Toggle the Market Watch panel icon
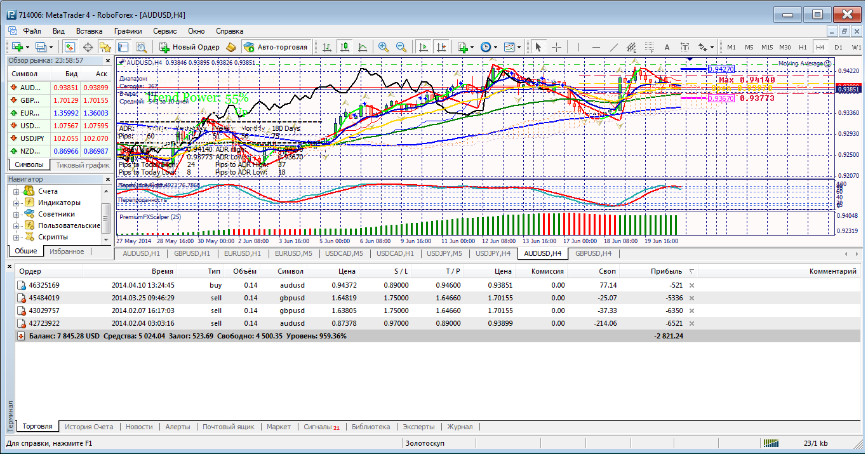868x454 pixels. pyautogui.click(x=70, y=47)
